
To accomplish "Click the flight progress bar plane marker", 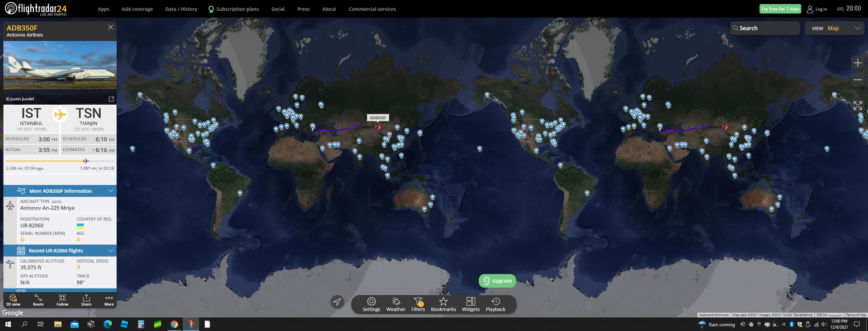I will [86, 161].
